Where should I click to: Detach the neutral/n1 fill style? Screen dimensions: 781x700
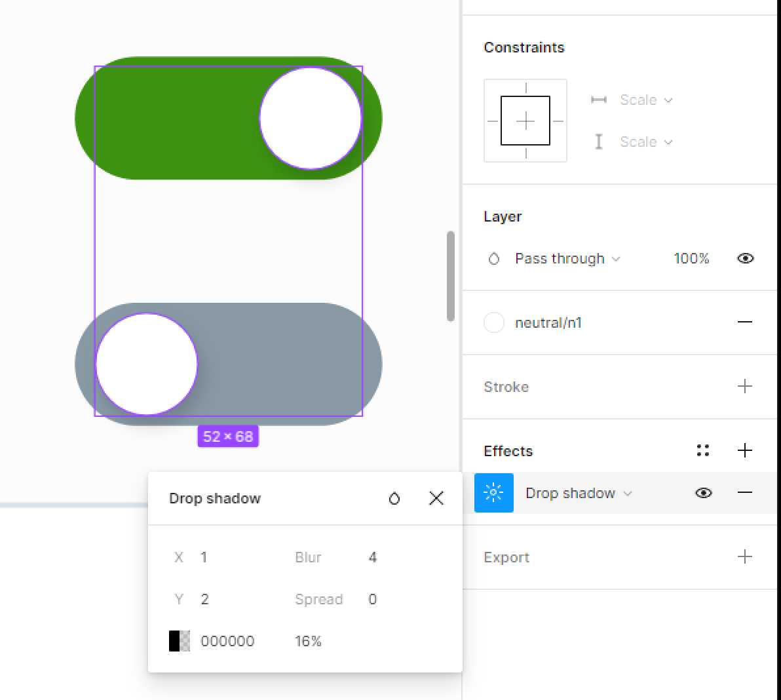pyautogui.click(x=745, y=322)
